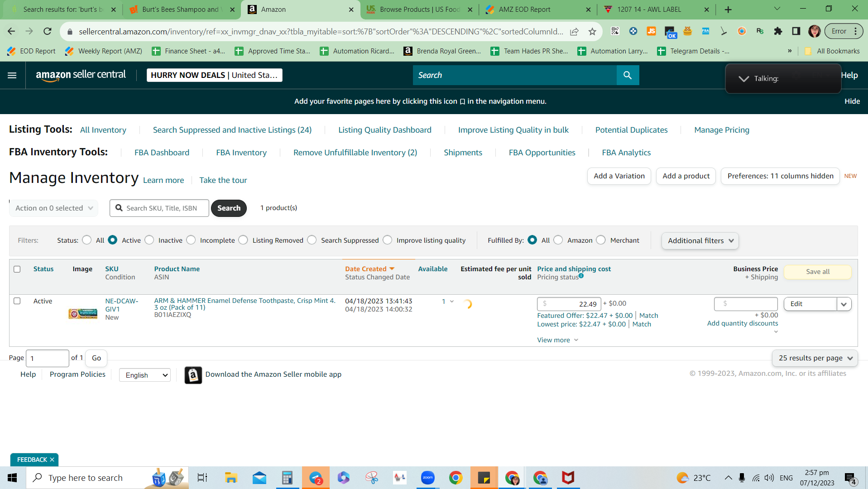Viewport: 868px width, 489px height.
Task: Open the browser Extensions puzzle icon
Action: pyautogui.click(x=778, y=31)
